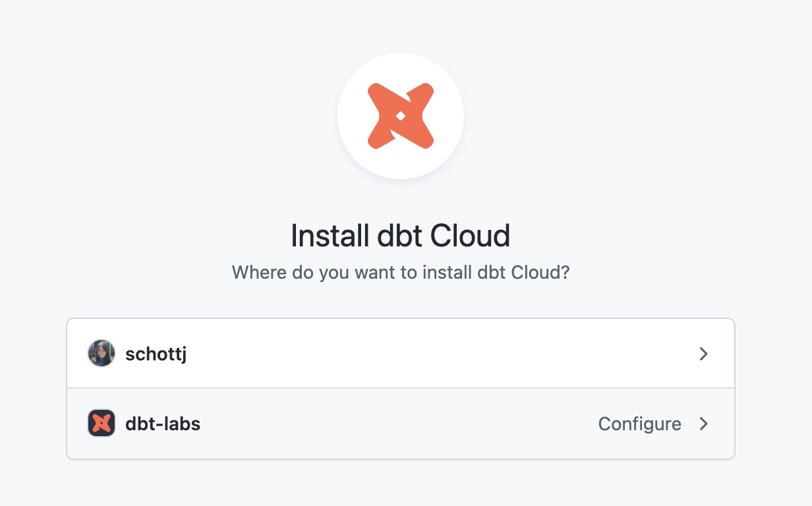Click the right arrow next to Configure
The image size is (812, 506).
(x=703, y=424)
